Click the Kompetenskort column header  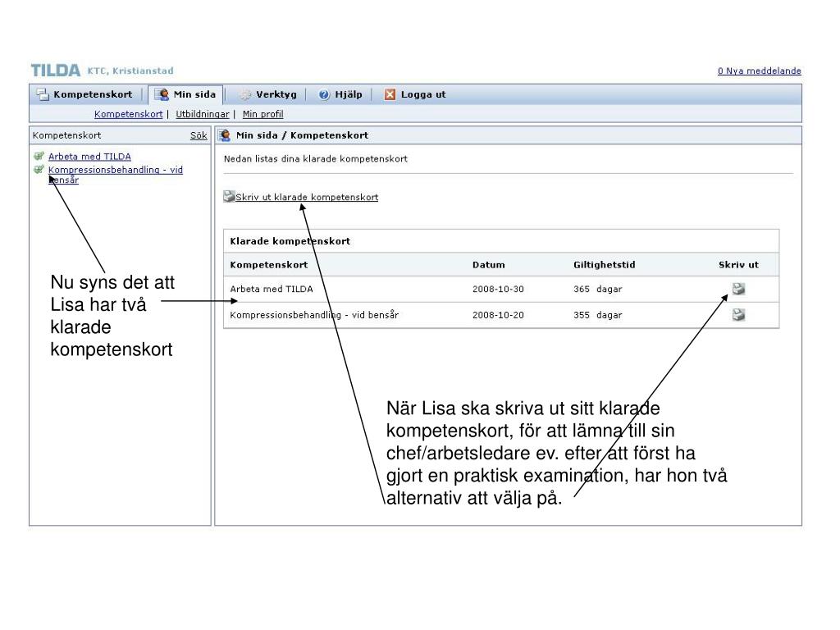[269, 265]
